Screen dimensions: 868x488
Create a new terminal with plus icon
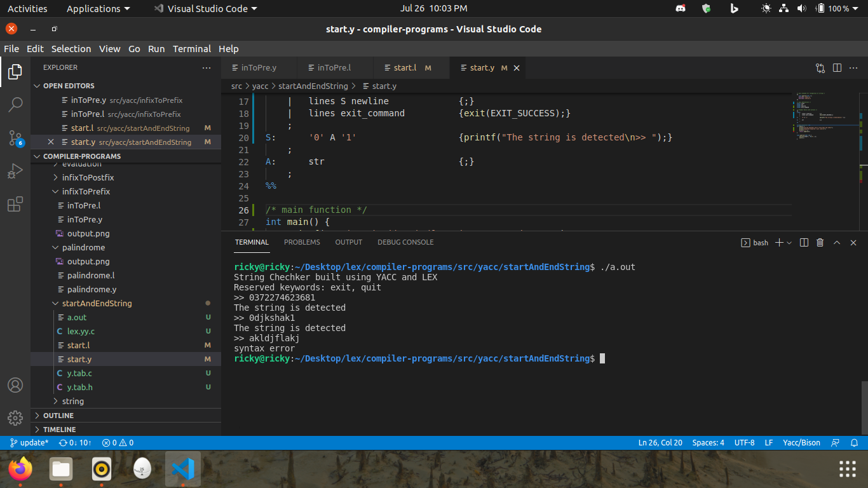(x=780, y=242)
